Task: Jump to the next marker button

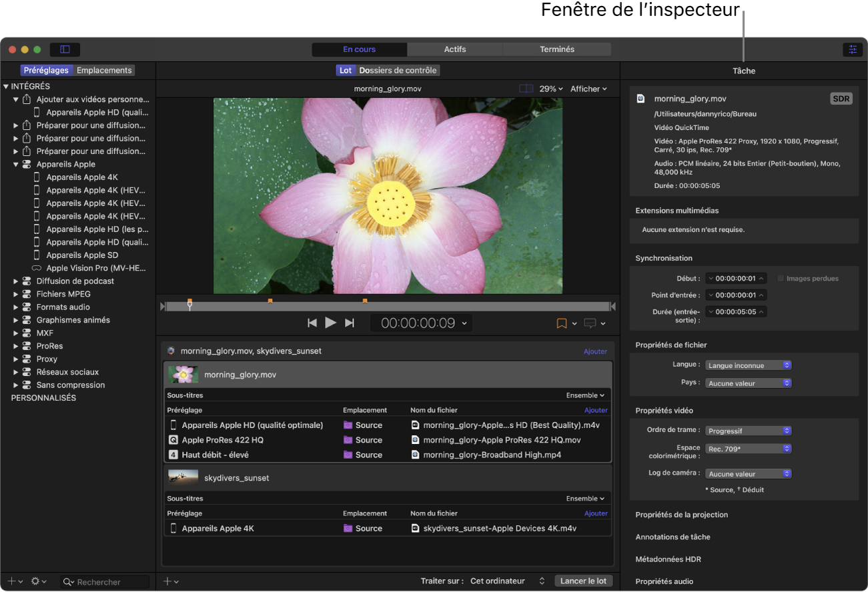Action: [349, 323]
